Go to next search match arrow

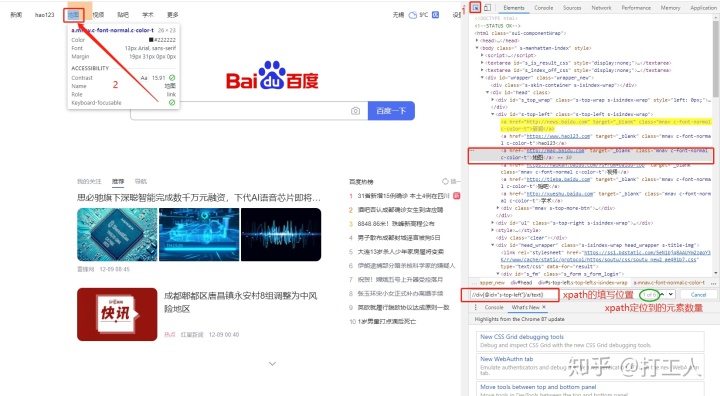tap(671, 294)
